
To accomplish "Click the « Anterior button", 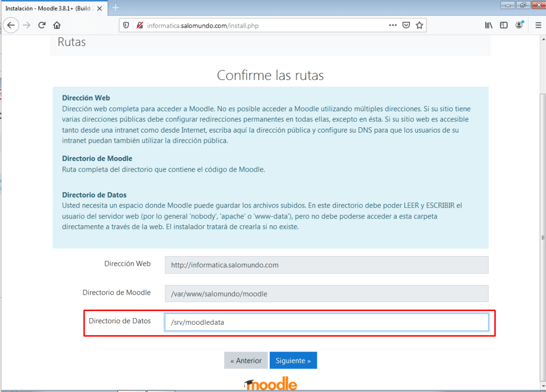I will (246, 361).
